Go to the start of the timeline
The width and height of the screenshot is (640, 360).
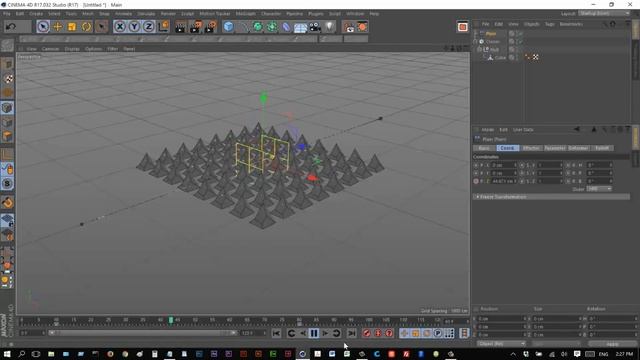point(276,333)
